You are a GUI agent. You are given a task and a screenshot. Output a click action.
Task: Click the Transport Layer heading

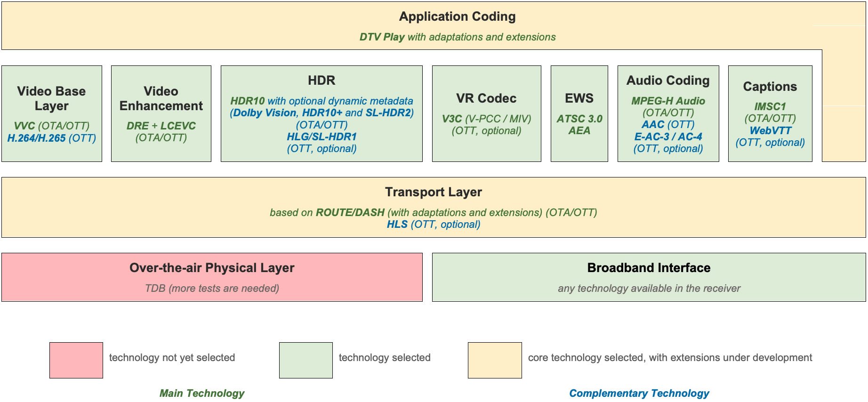point(433,192)
